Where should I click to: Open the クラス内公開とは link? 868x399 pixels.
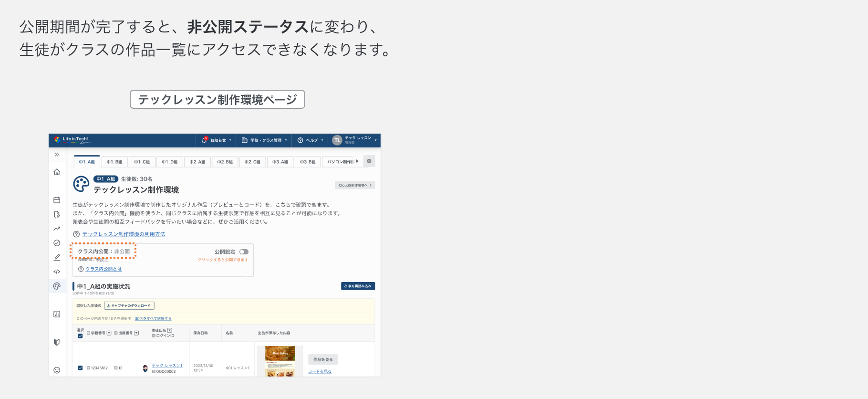pos(103,269)
